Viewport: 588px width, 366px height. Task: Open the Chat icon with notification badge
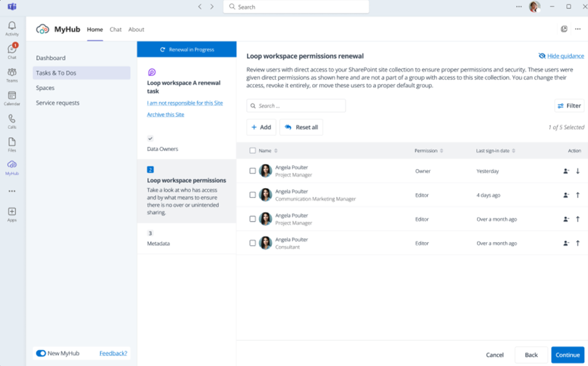tap(12, 50)
